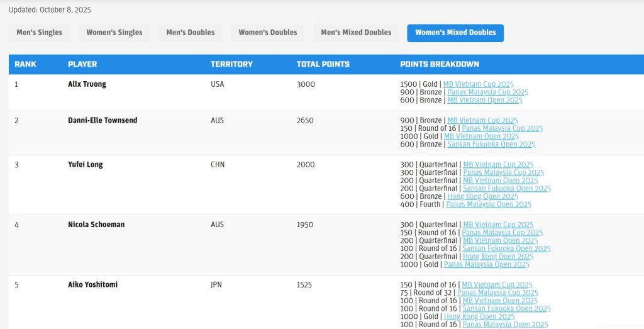Select player name Alix Truong

point(87,84)
